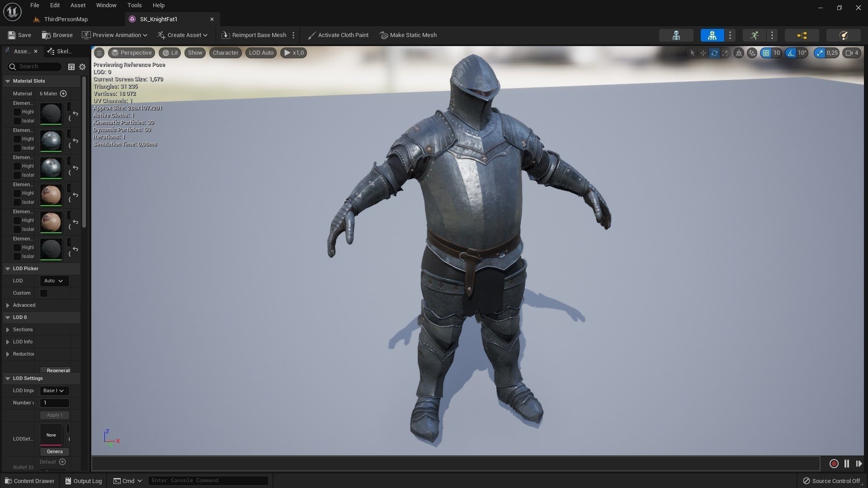The width and height of the screenshot is (868, 488).
Task: Open surface snapping settings icon
Action: [752, 53]
